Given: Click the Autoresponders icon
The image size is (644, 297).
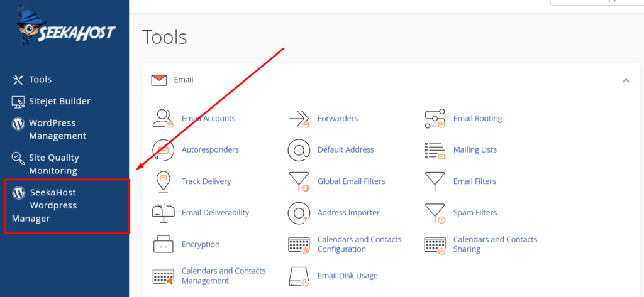Looking at the screenshot, I should coord(162,150).
